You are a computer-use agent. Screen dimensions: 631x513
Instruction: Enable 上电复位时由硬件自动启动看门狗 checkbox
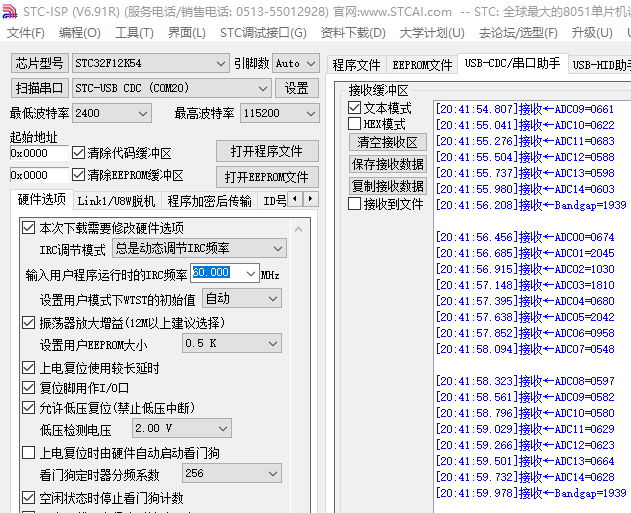28,453
